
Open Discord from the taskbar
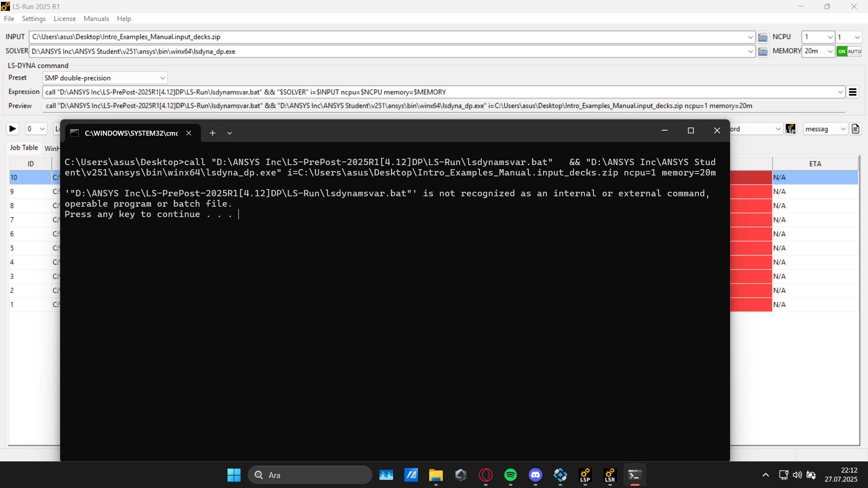[536, 475]
